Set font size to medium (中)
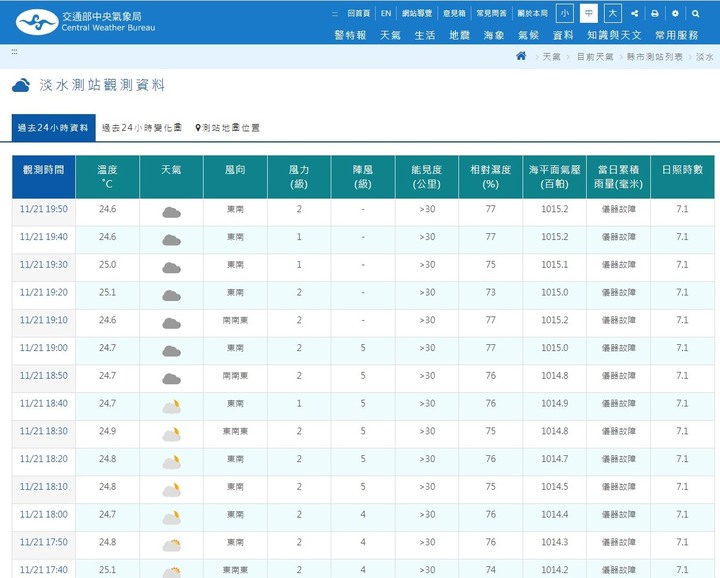The height and width of the screenshot is (578, 720). pyautogui.click(x=589, y=13)
